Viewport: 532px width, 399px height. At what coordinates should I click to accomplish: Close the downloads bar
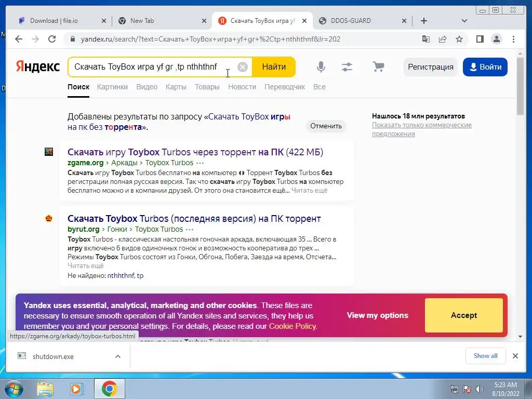515,356
